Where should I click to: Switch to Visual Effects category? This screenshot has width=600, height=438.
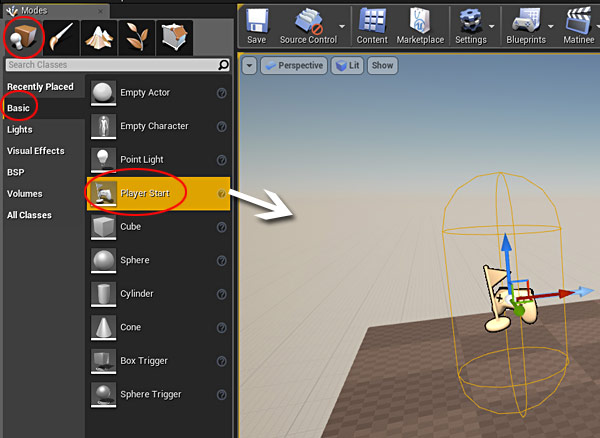(36, 151)
